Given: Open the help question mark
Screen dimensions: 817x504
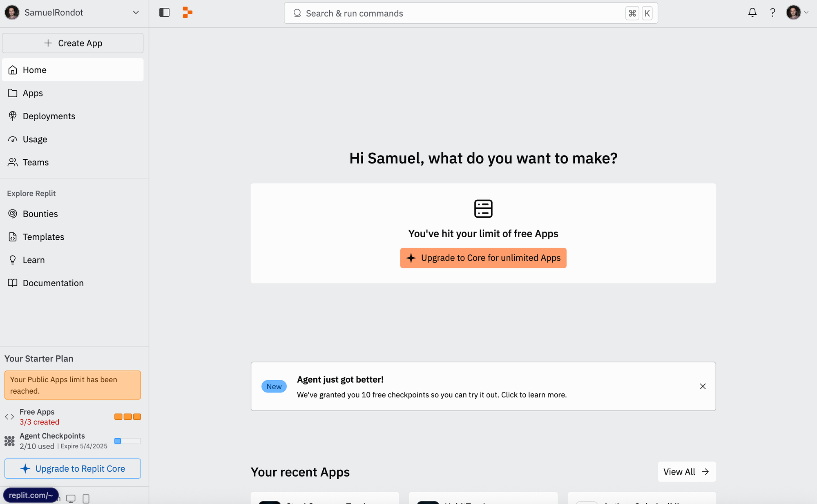Looking at the screenshot, I should 772,13.
